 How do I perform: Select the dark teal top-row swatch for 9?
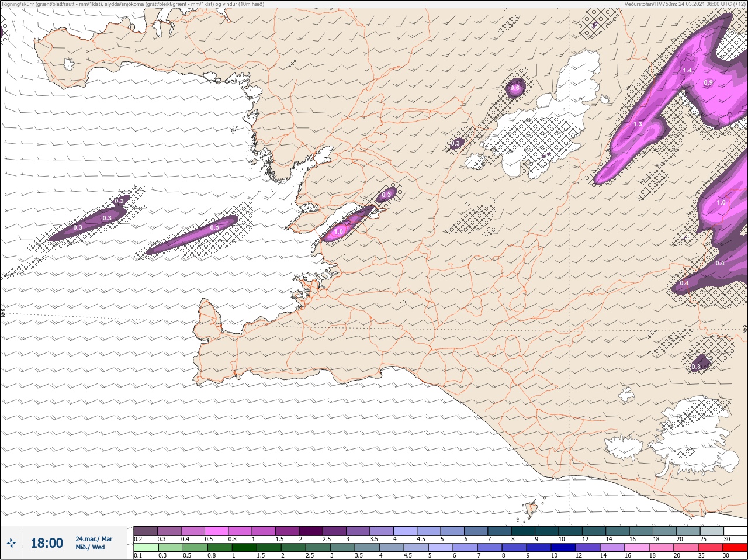coord(547,531)
